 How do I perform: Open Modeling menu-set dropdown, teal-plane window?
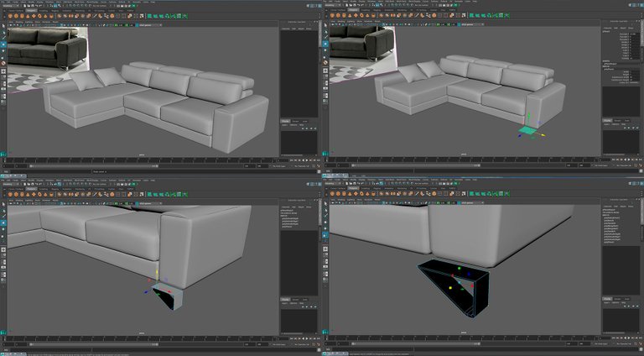pyautogui.click(x=331, y=5)
